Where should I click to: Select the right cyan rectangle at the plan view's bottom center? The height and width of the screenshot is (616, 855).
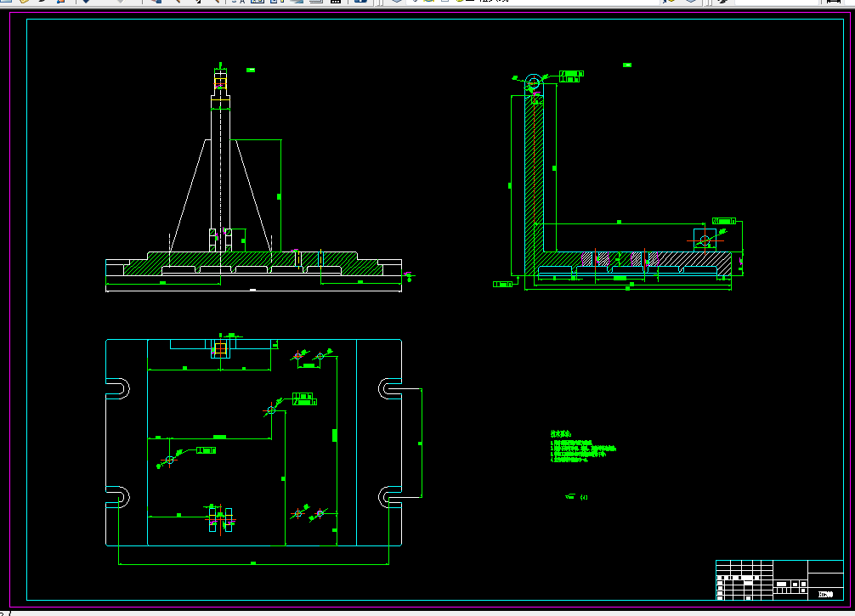coord(229,520)
